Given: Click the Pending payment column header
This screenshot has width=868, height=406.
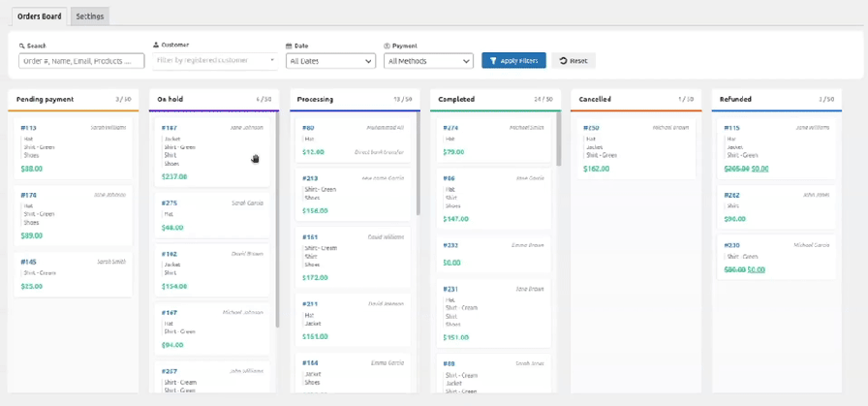Looking at the screenshot, I should 73,100.
